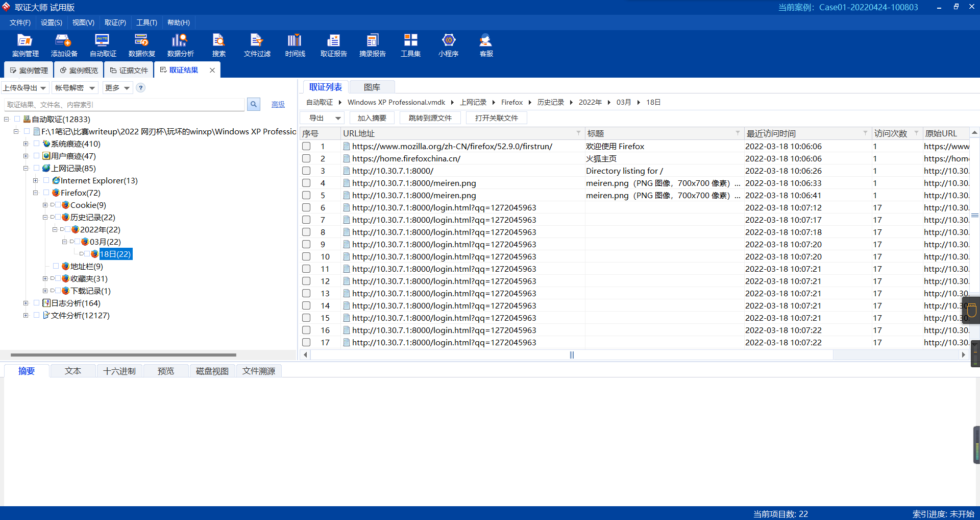This screenshot has height=520, width=980.
Task: Check the checkbox for row 1
Action: (306, 146)
